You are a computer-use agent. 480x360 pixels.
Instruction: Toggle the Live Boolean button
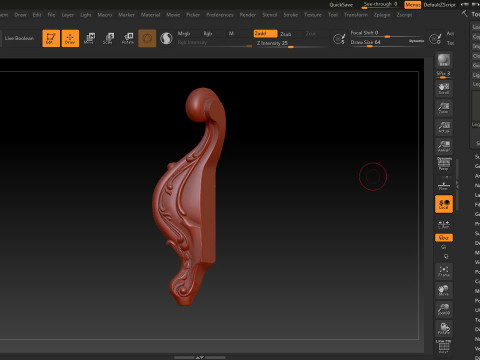(x=19, y=38)
